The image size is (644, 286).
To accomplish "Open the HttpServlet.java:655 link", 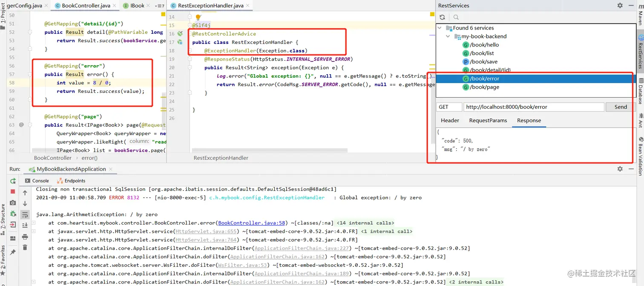I will [x=206, y=231].
